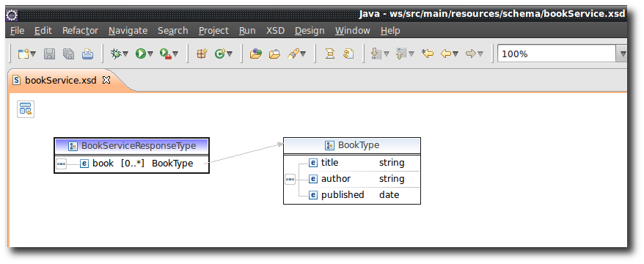Click the Debug bug icon
The image size is (644, 264).
(x=116, y=54)
